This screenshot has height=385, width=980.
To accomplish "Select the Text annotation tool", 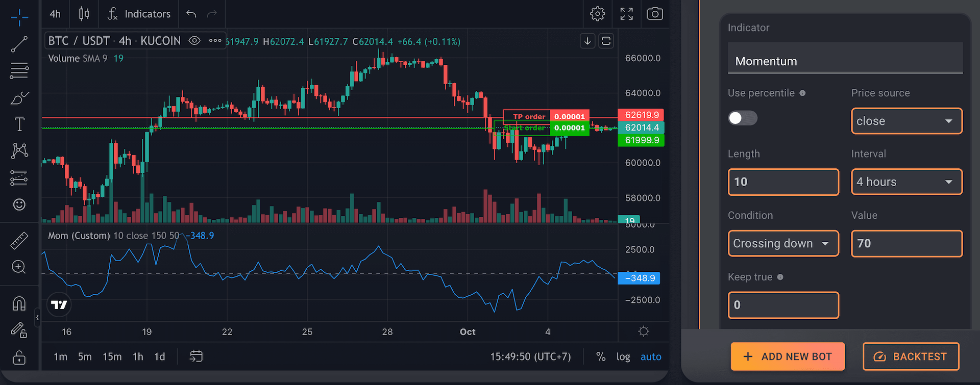I will [x=19, y=124].
